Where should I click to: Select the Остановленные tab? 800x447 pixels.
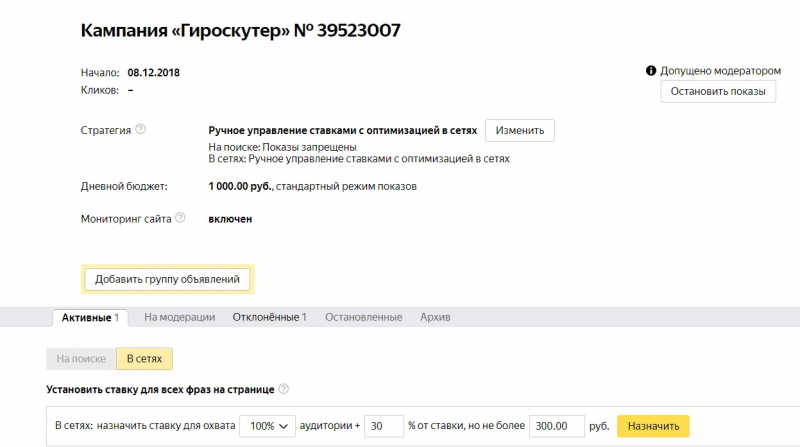364,317
